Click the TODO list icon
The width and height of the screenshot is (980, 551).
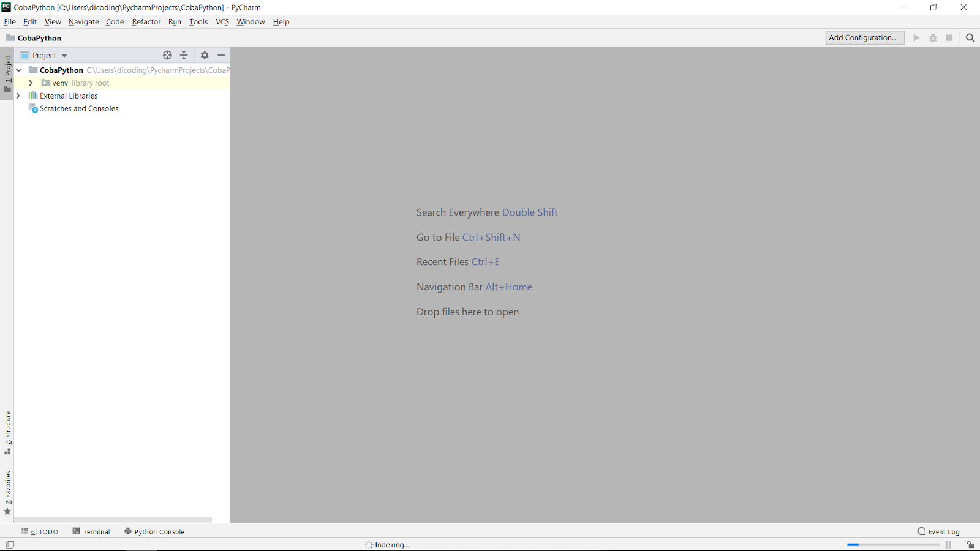[x=25, y=531]
